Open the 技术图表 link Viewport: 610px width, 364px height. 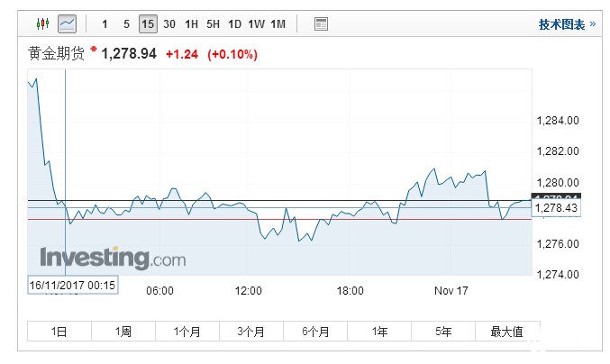[x=567, y=24]
